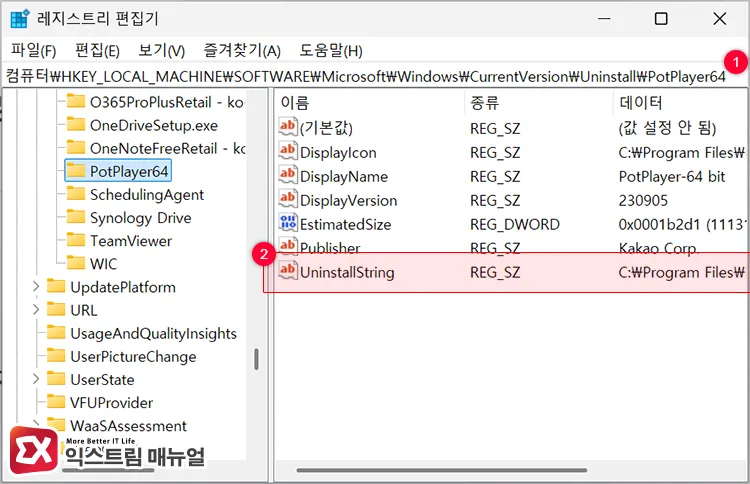
Task: Click the UserState folder icon
Action: click(x=56, y=379)
